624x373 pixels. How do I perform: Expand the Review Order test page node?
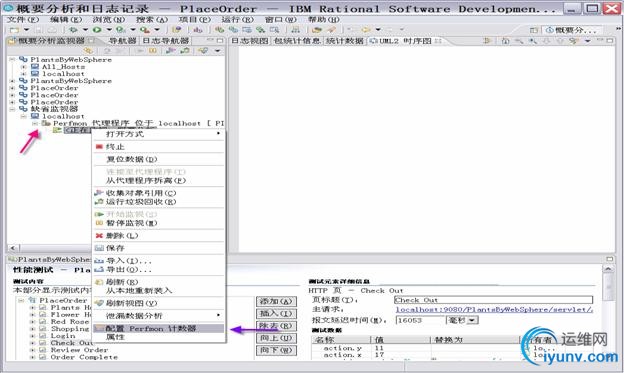point(33,350)
